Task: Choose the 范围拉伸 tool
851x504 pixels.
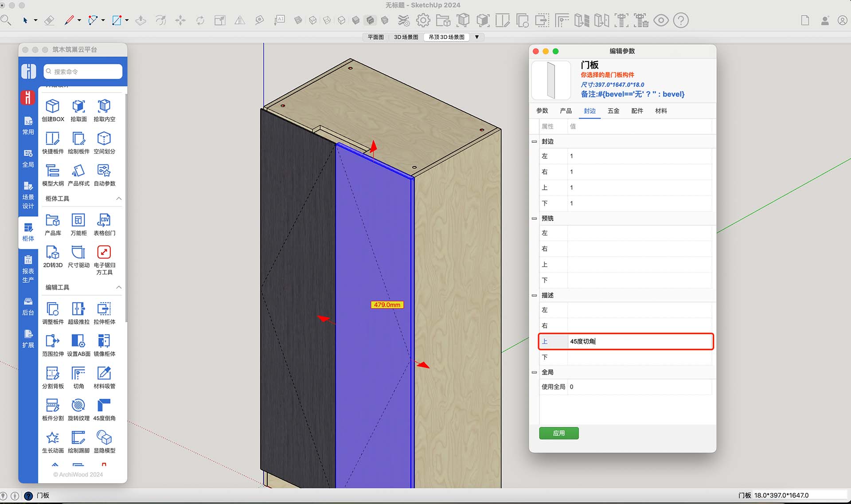Action: 53,341
